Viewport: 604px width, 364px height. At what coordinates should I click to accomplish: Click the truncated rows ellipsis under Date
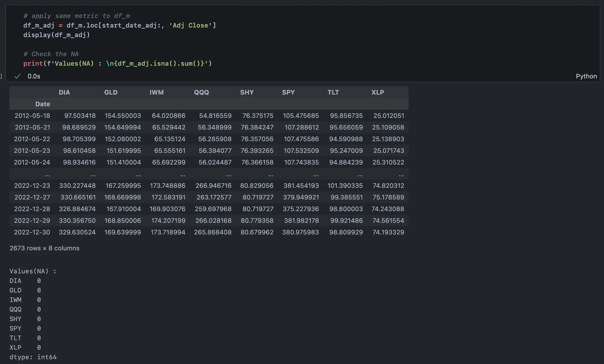47,175
